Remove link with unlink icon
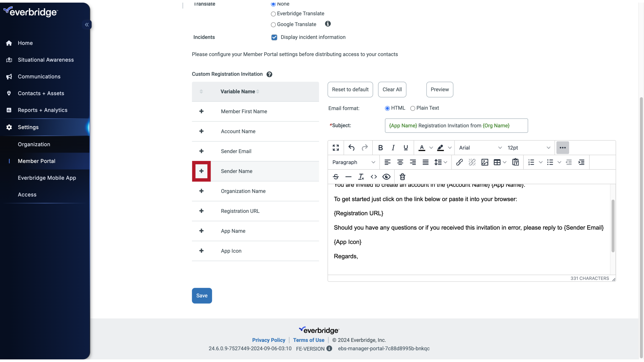Viewport: 644px width, 362px height. pos(472,162)
